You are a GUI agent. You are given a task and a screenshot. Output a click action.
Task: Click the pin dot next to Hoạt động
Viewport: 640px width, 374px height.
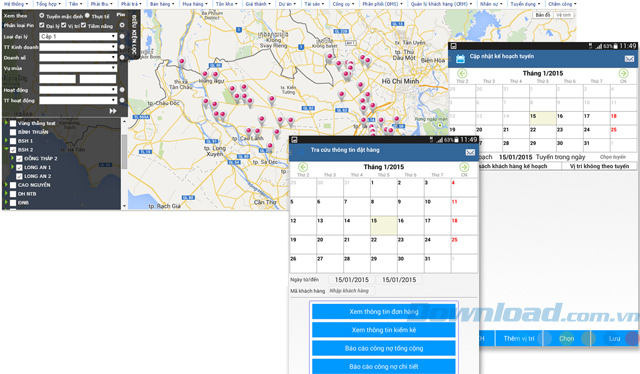[x=122, y=90]
